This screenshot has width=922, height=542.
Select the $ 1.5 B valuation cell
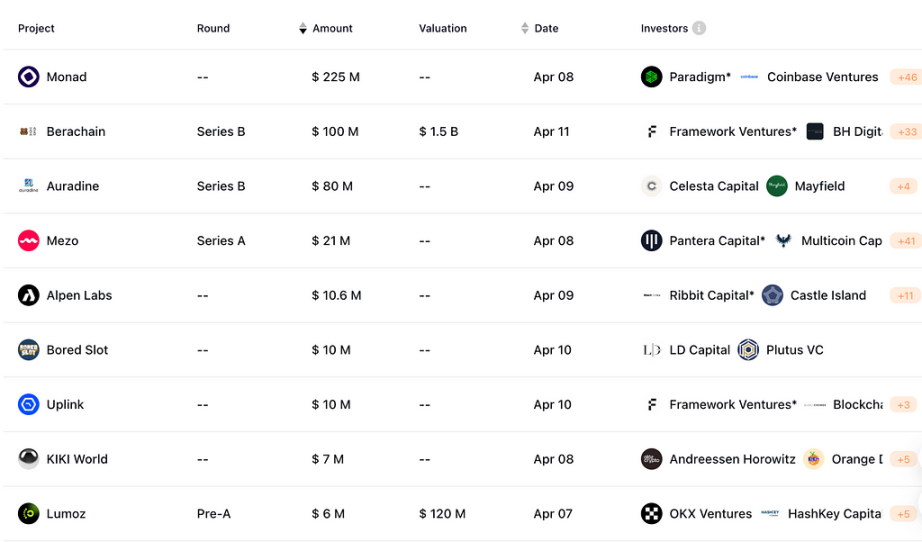[x=439, y=132]
